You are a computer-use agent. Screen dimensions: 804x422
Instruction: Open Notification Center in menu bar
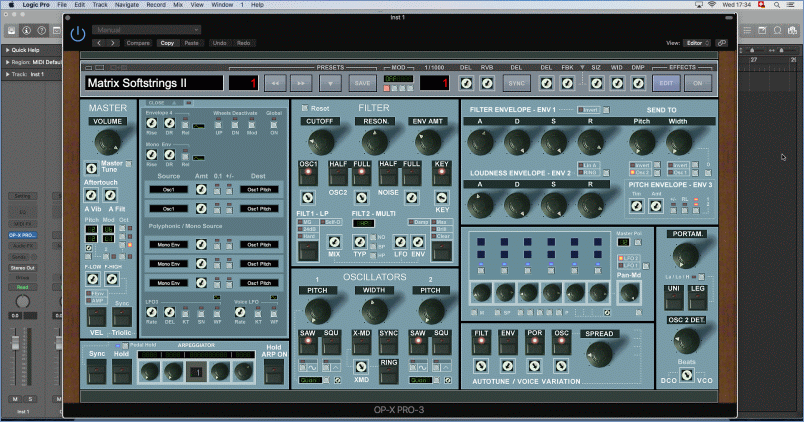click(x=792, y=5)
